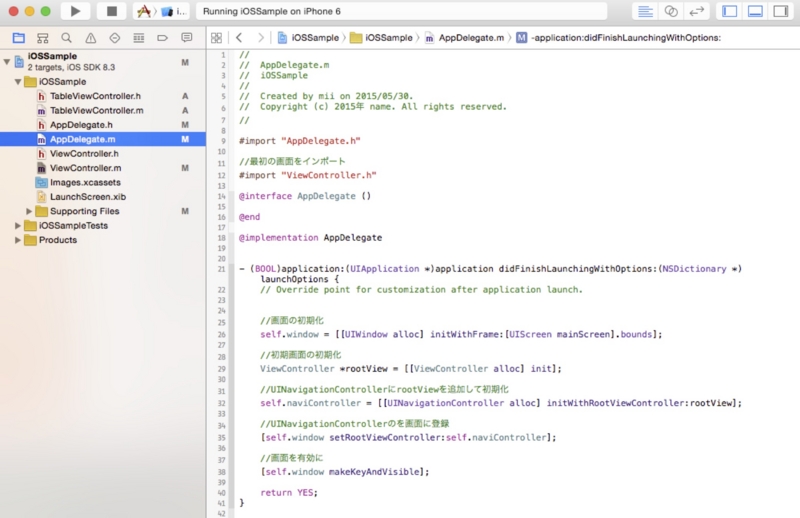Image resolution: width=800 pixels, height=518 pixels.
Task: Switch to the Assistant editor
Action: (x=671, y=11)
